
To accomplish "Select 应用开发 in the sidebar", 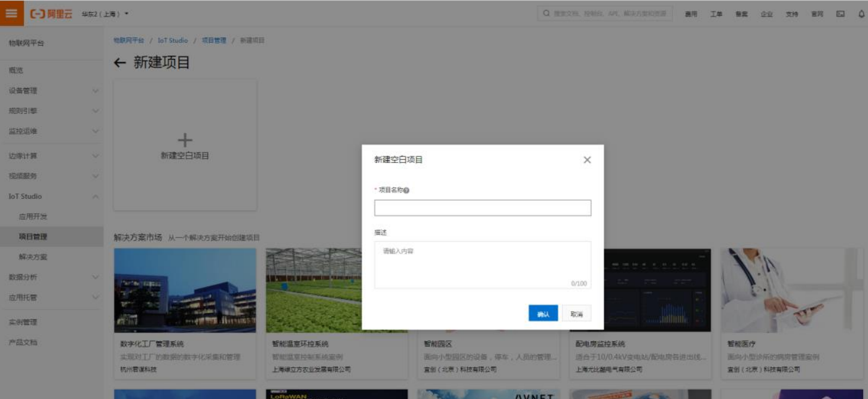I will coord(33,217).
